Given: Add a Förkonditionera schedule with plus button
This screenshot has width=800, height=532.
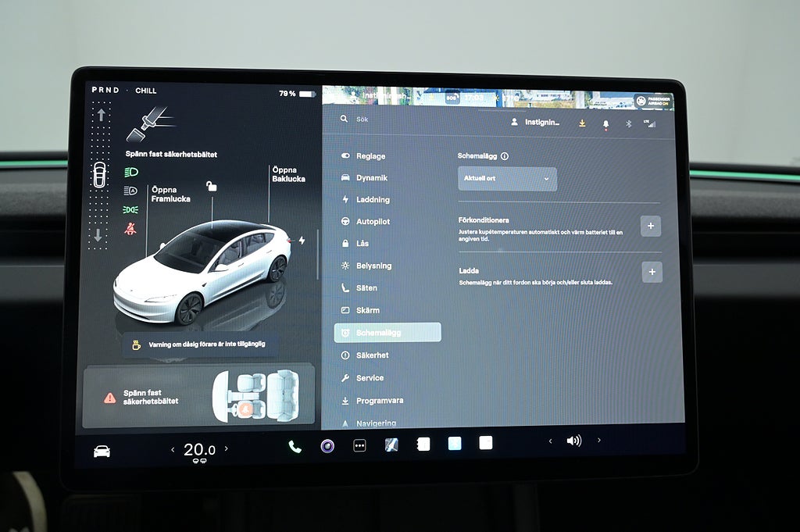Looking at the screenshot, I should tap(651, 227).
